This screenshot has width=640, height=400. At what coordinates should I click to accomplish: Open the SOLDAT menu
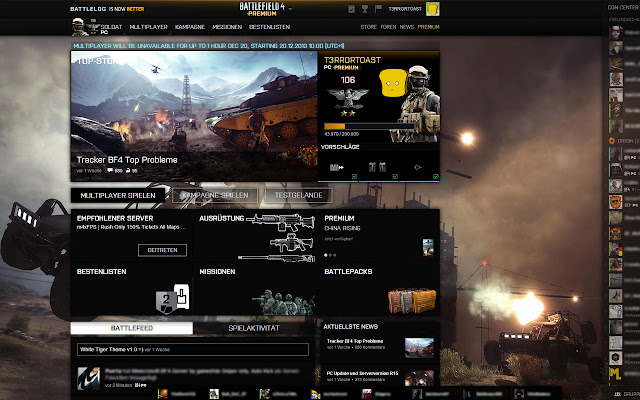coord(111,27)
